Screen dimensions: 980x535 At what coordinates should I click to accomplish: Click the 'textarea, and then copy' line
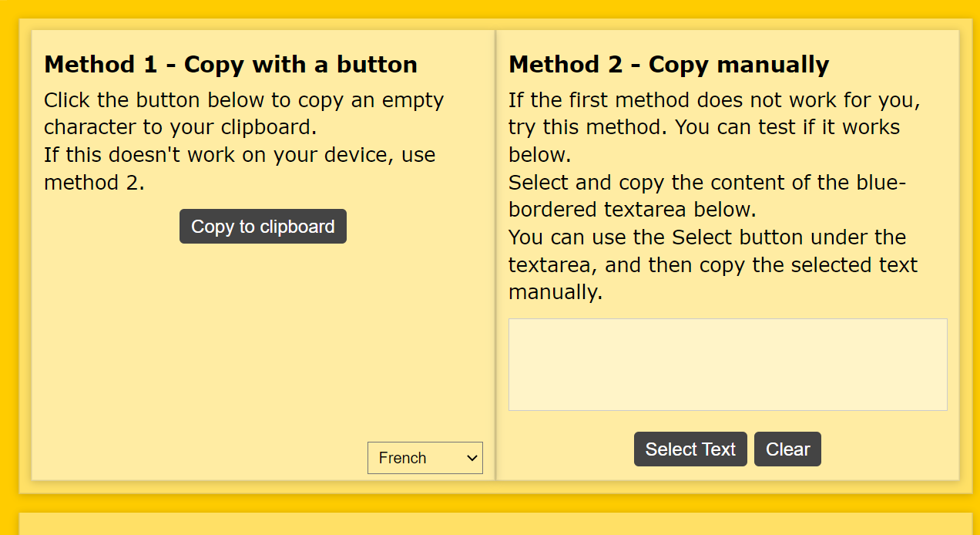[713, 264]
